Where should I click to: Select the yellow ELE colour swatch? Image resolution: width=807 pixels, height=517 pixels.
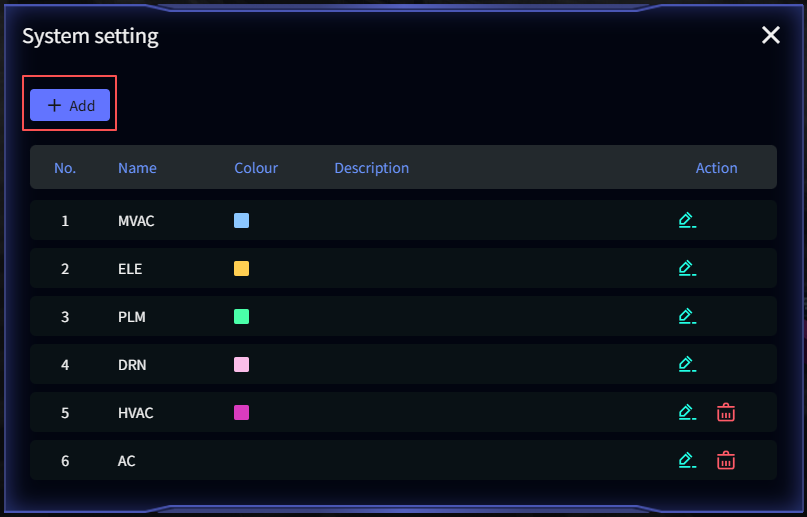[x=241, y=268]
